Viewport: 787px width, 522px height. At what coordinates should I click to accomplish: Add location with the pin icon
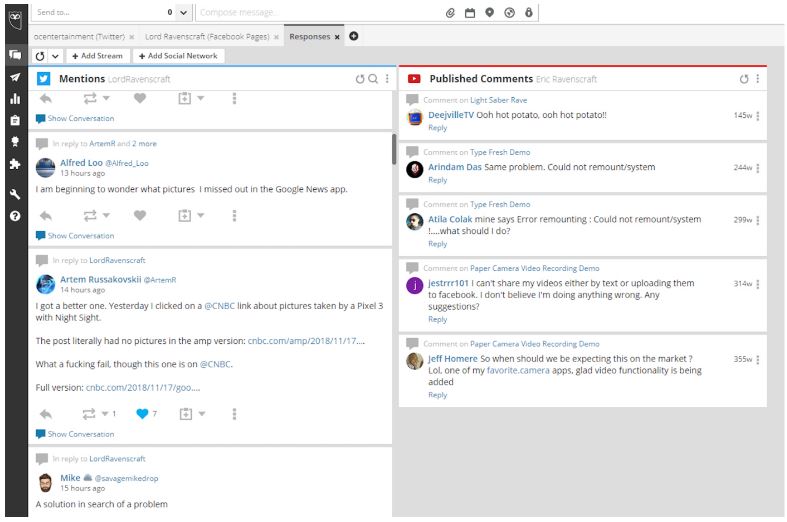coord(489,13)
